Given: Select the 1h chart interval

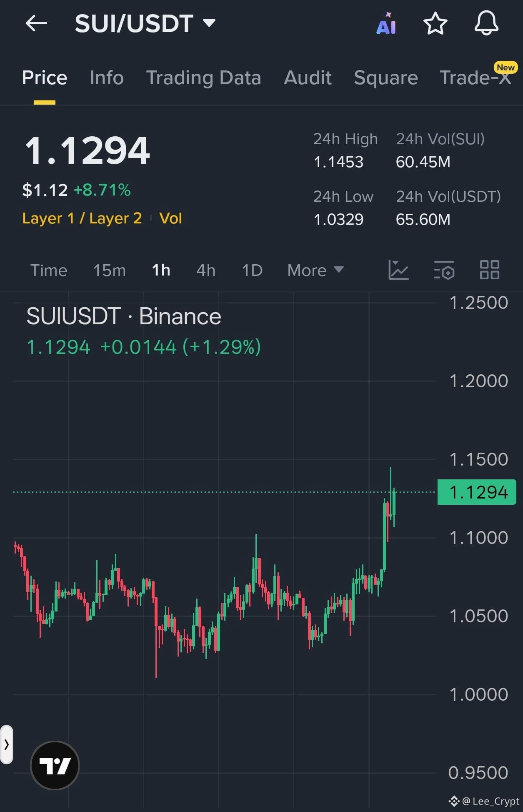Looking at the screenshot, I should [161, 271].
